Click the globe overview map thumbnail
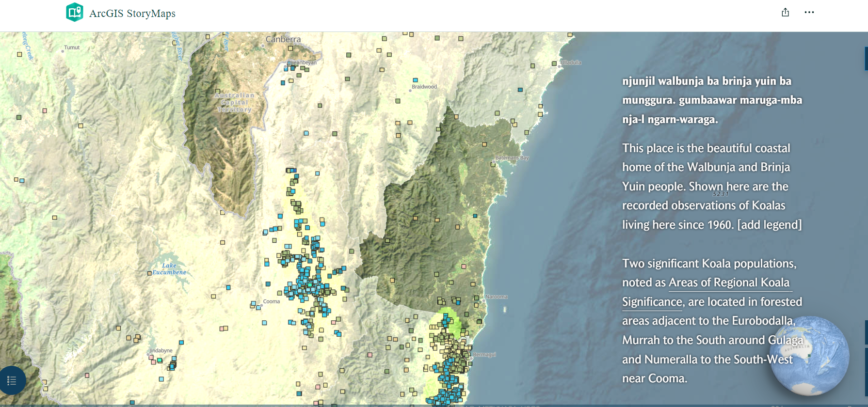This screenshot has width=868, height=407. 809,355
